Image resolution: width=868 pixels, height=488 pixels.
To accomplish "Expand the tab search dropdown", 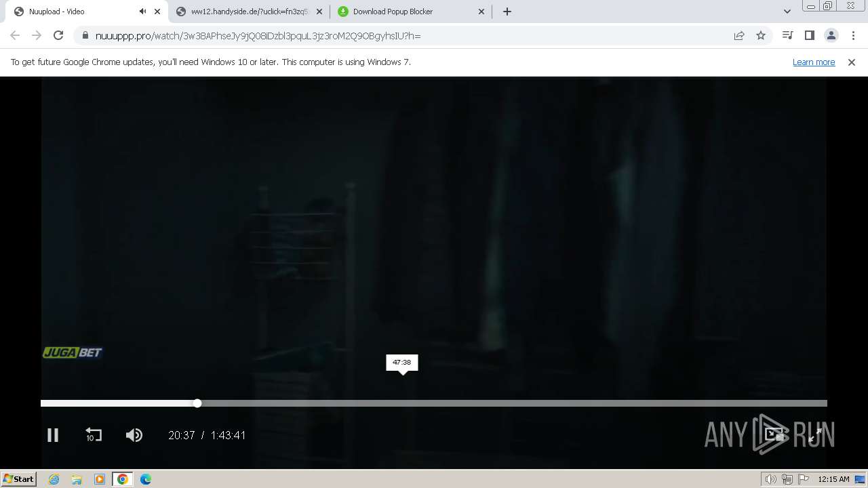I will tap(787, 12).
